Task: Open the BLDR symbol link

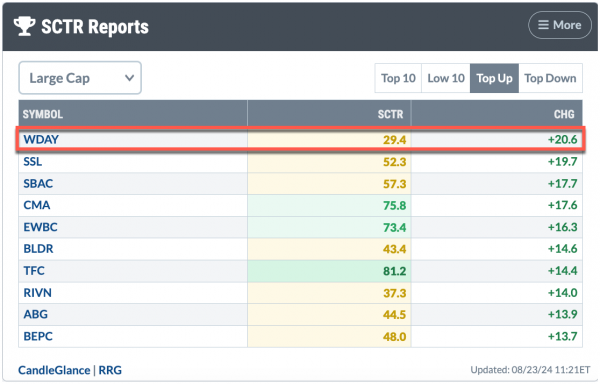Action: pyautogui.click(x=38, y=249)
